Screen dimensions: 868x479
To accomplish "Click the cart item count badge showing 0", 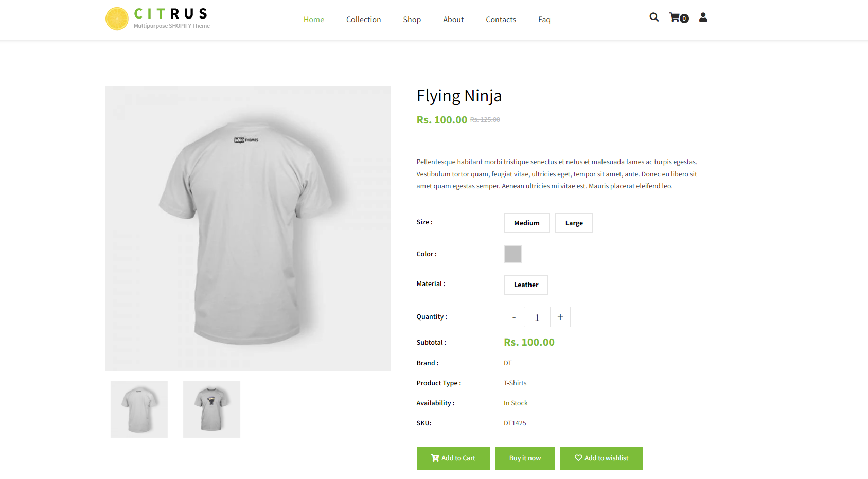I will [x=684, y=19].
